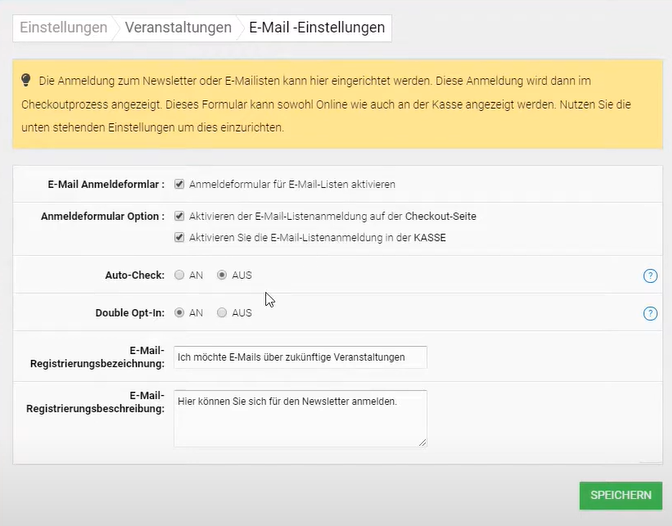Click into the E-Mail-Registrierungsbeschreibung text area

click(x=300, y=417)
